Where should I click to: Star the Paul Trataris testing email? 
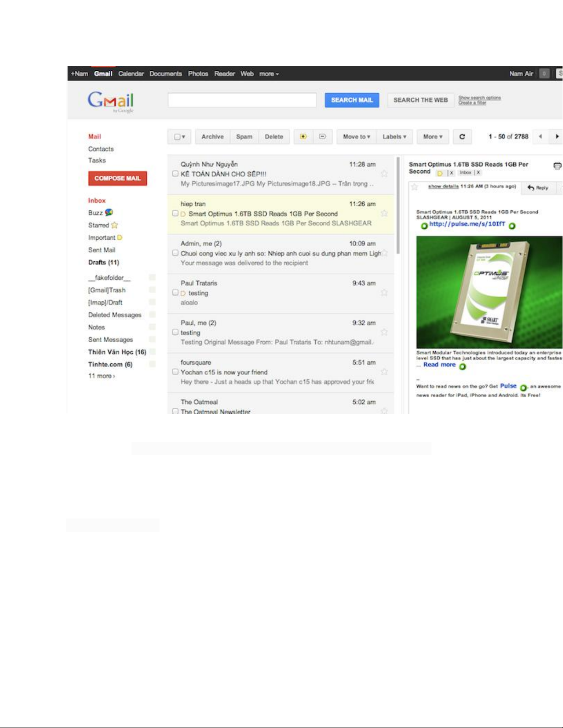click(384, 293)
